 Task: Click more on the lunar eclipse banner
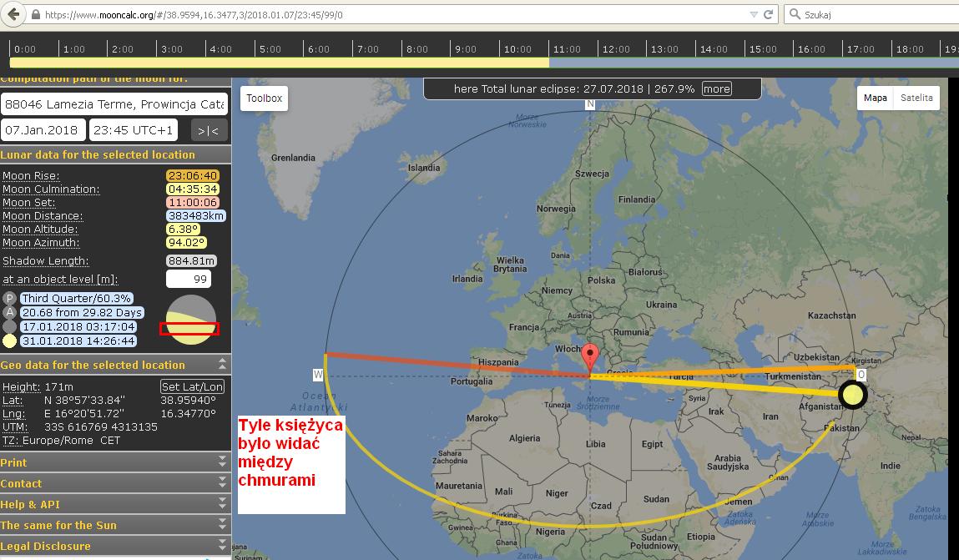click(x=716, y=88)
